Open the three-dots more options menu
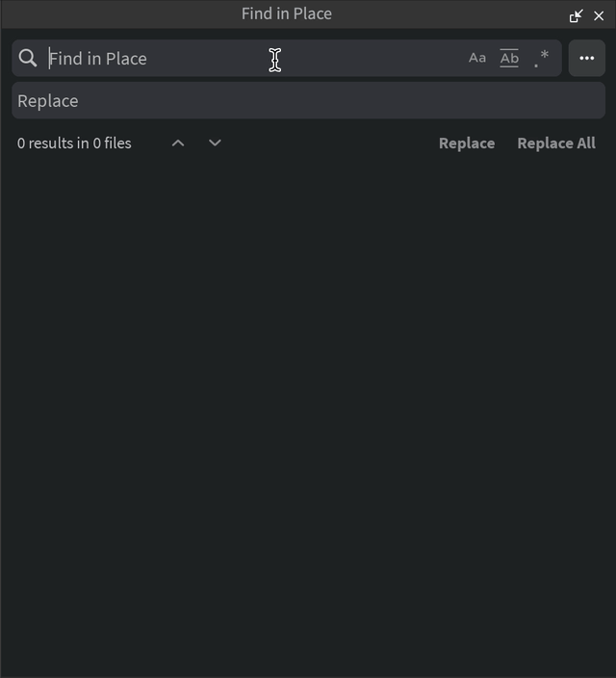Viewport: 616px width, 678px height. [587, 59]
